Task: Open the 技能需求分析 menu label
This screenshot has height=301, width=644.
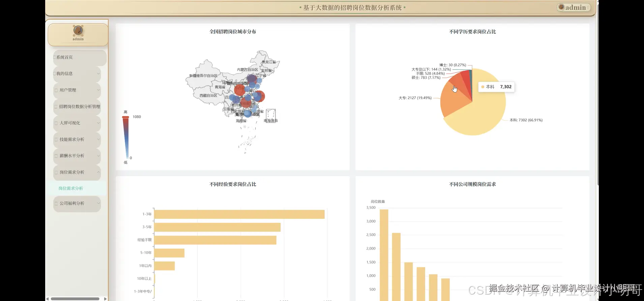Action: tap(72, 139)
